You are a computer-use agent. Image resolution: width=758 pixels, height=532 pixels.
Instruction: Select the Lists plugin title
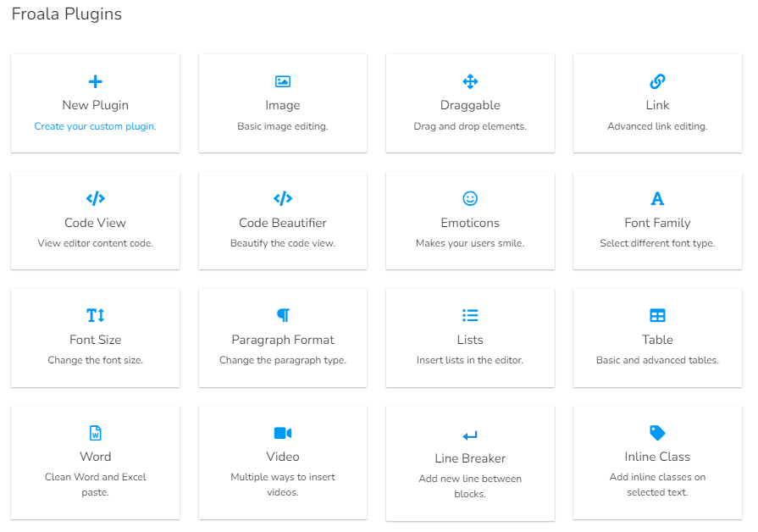coord(470,340)
